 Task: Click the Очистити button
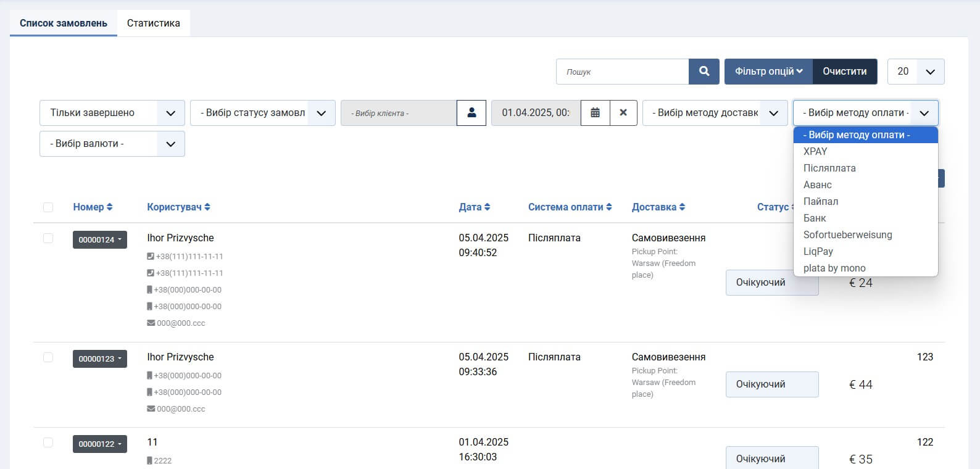point(844,72)
